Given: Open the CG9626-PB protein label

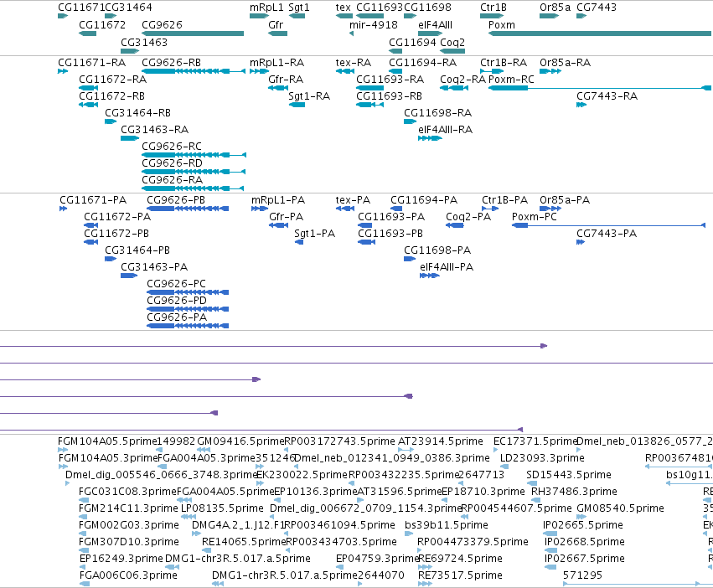Looking at the screenshot, I should pyautogui.click(x=176, y=200).
